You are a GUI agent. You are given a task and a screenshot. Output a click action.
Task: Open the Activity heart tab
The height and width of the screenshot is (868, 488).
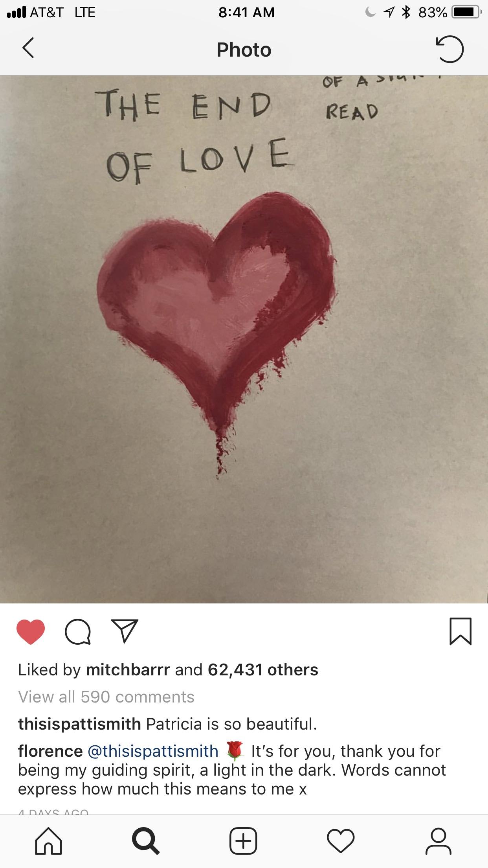coord(341,841)
